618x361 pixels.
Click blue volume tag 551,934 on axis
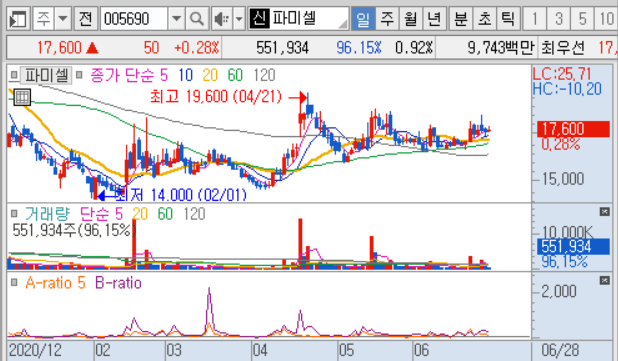coord(573,247)
